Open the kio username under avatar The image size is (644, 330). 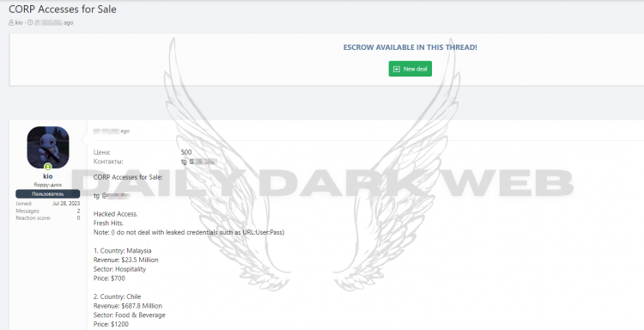click(48, 176)
